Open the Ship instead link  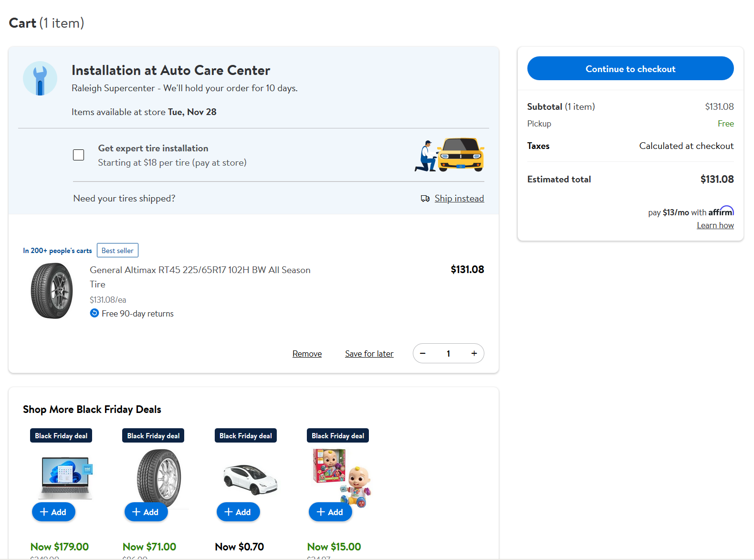pos(459,199)
